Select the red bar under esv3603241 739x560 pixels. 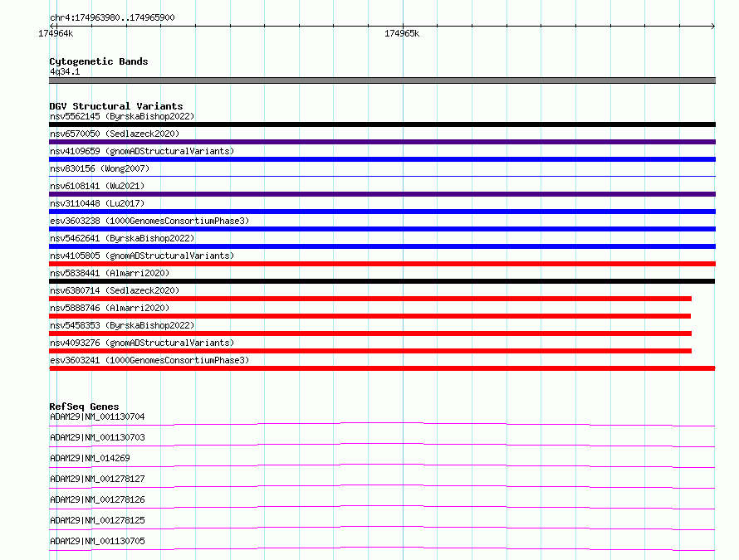click(382, 368)
